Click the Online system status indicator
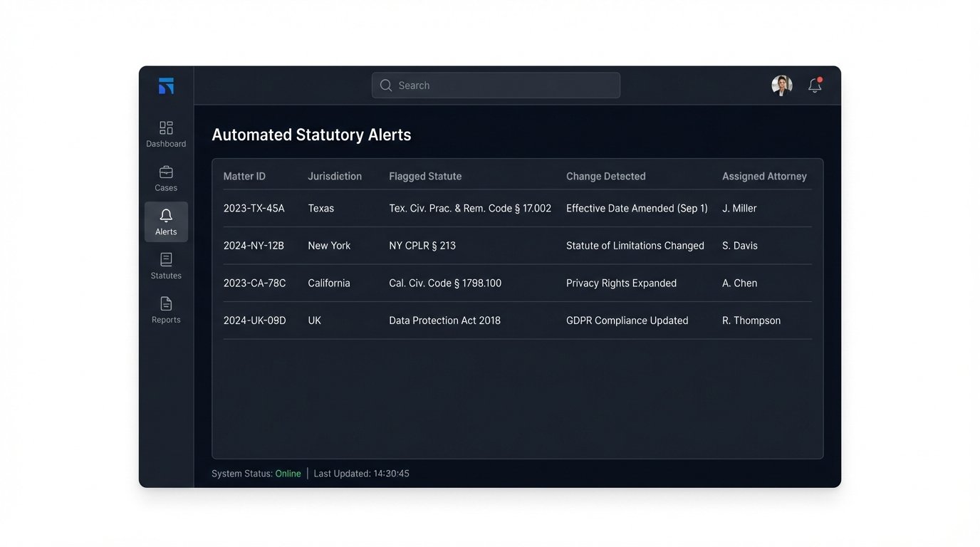This screenshot has height=547, width=980. (x=288, y=473)
